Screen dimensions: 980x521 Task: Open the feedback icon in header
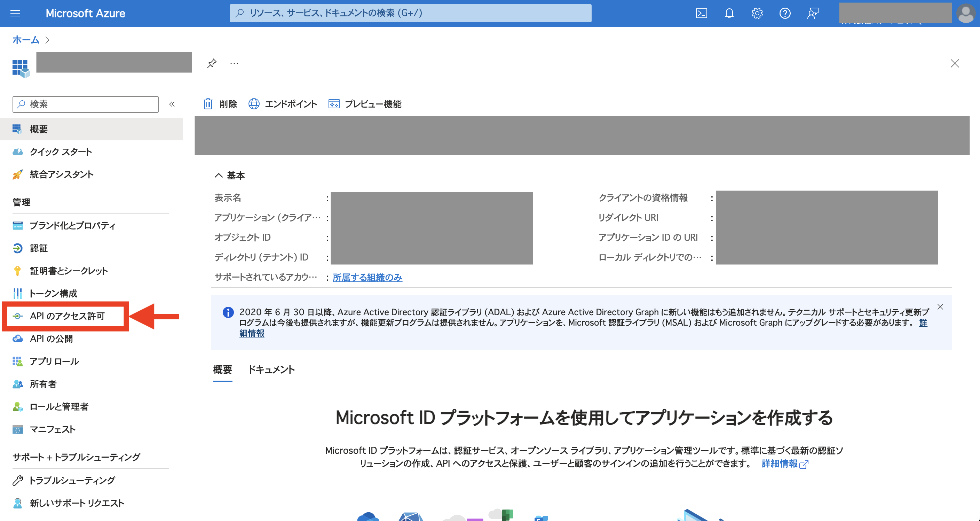813,13
